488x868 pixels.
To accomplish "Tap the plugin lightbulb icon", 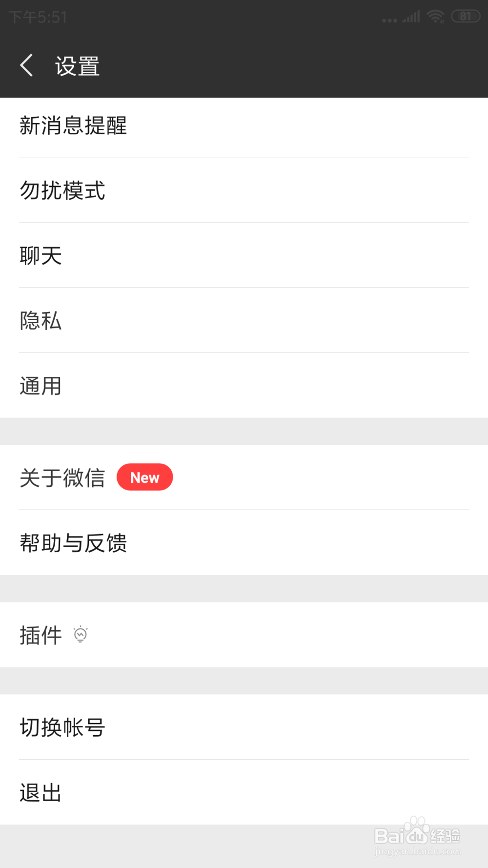I will [81, 634].
